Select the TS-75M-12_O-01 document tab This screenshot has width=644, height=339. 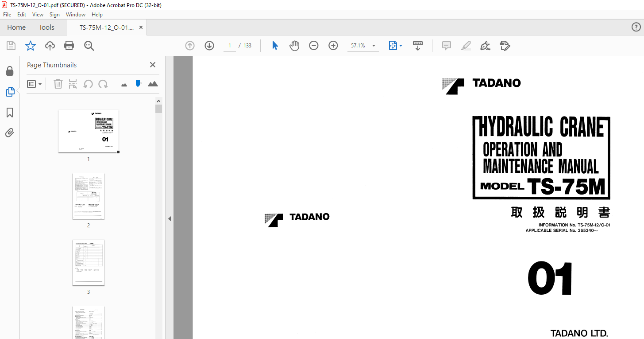106,27
